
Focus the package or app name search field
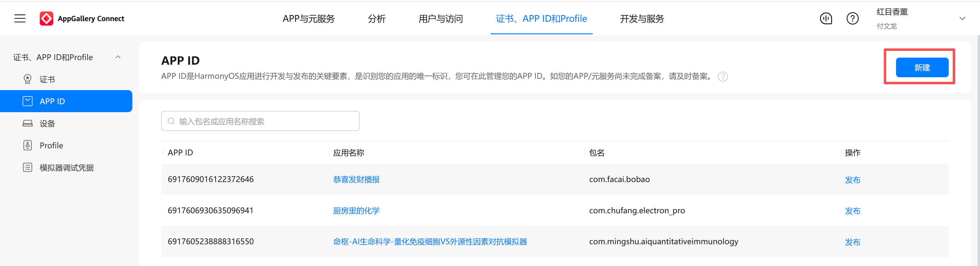point(260,121)
